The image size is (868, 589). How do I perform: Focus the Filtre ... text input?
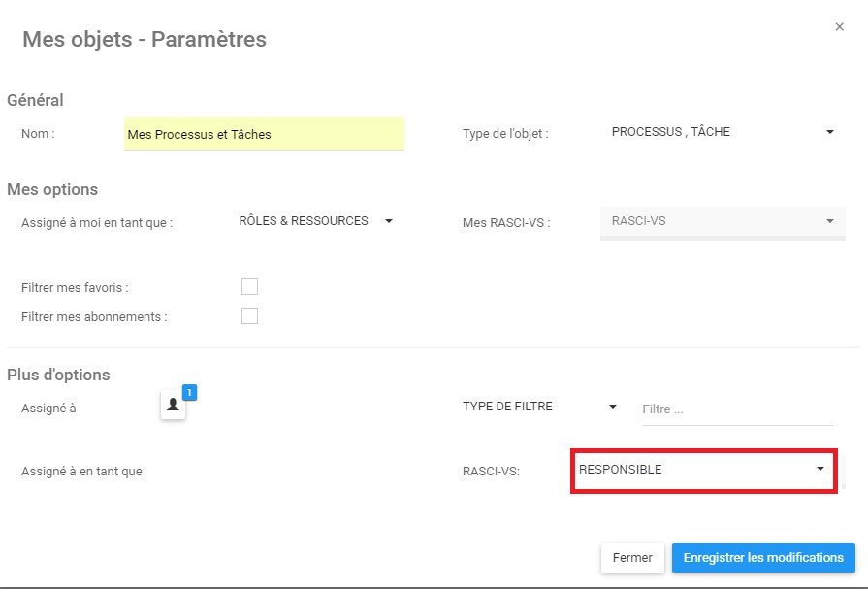click(x=737, y=409)
